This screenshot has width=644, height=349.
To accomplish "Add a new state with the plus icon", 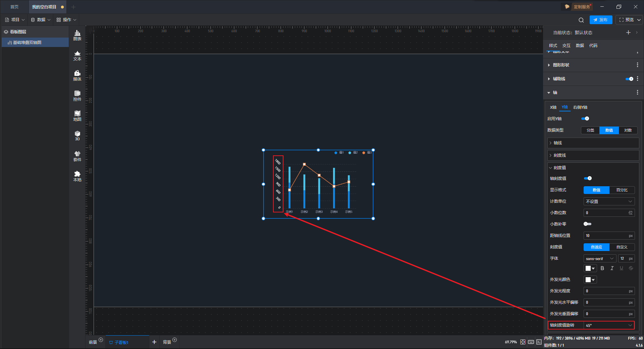I will point(628,32).
